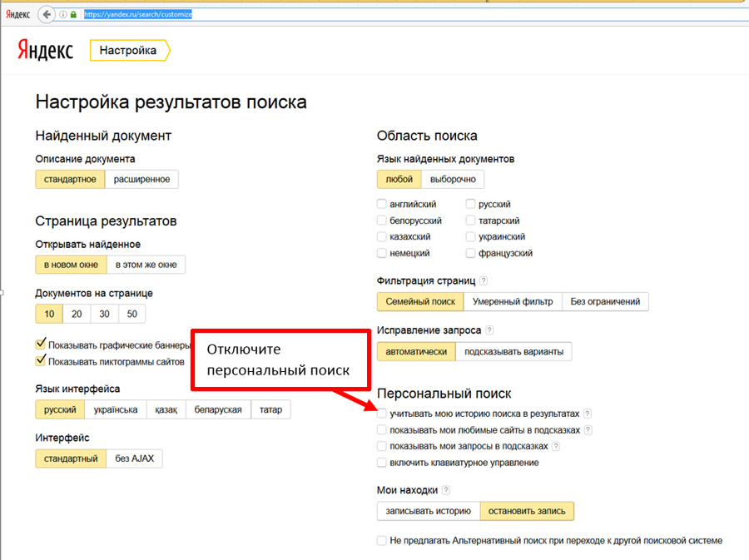Choose to open results в новом окне
Image resolution: width=749 pixels, height=560 pixels.
[x=72, y=265]
